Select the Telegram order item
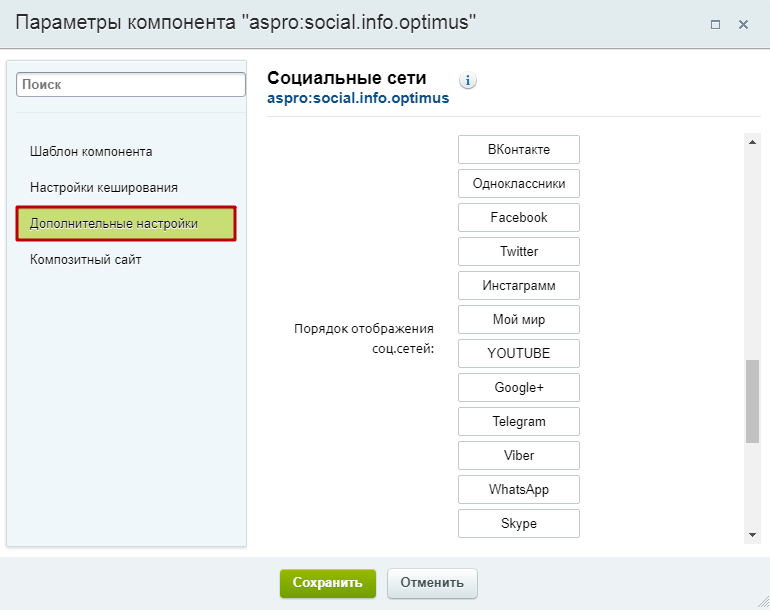This screenshot has height=610, width=770. 519,421
